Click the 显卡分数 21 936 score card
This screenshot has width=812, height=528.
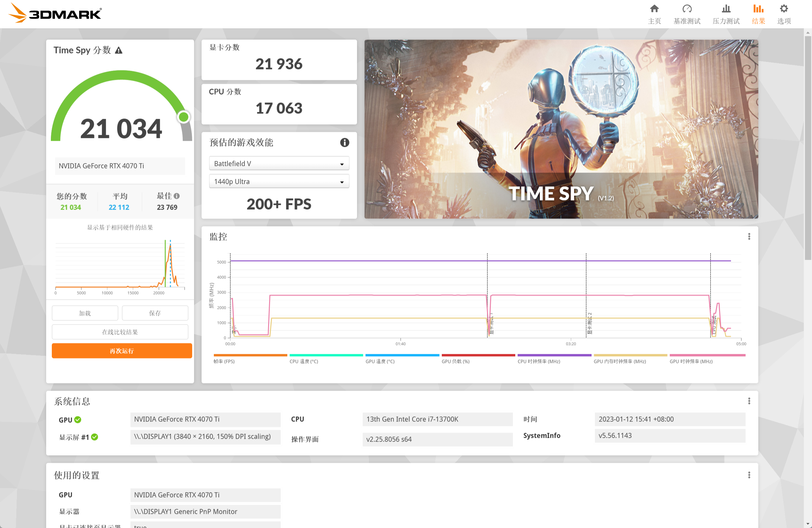click(x=279, y=60)
